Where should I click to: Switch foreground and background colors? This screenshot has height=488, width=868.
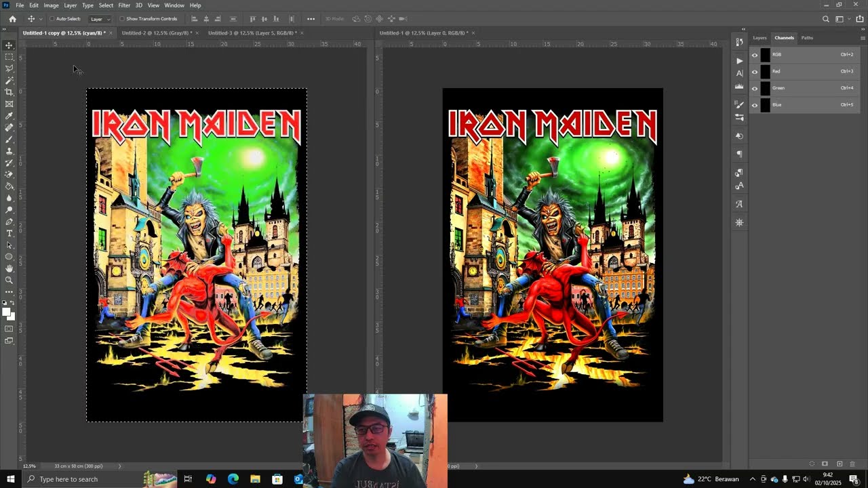pyautogui.click(x=13, y=304)
